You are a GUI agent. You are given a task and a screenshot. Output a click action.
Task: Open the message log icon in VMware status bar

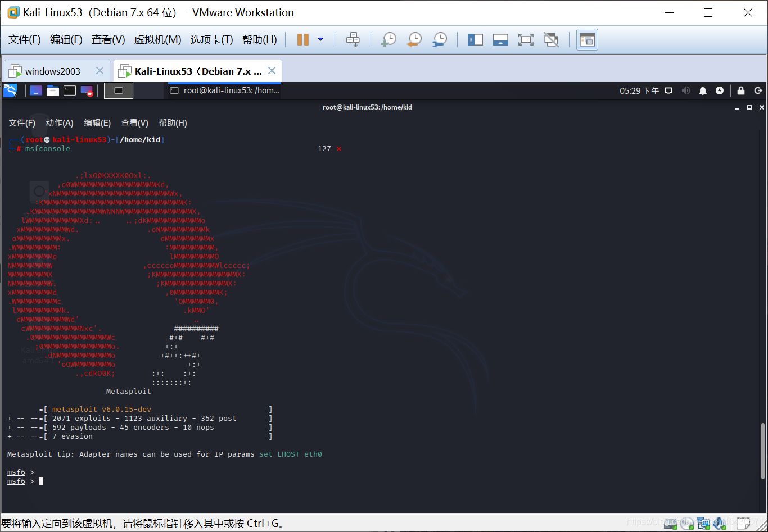(743, 524)
